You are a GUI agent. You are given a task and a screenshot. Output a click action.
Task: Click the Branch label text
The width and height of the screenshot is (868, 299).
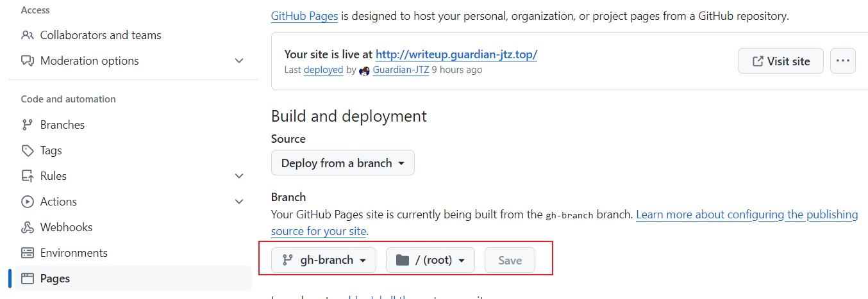pos(288,197)
